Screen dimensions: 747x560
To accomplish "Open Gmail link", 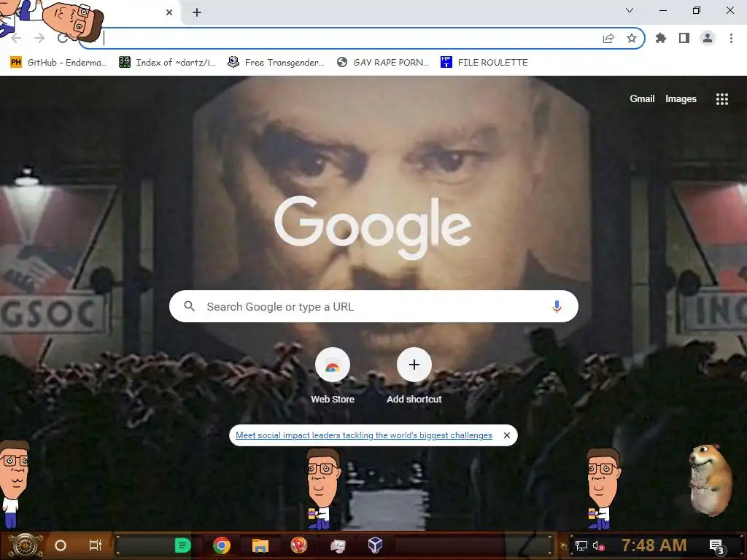I will [642, 98].
